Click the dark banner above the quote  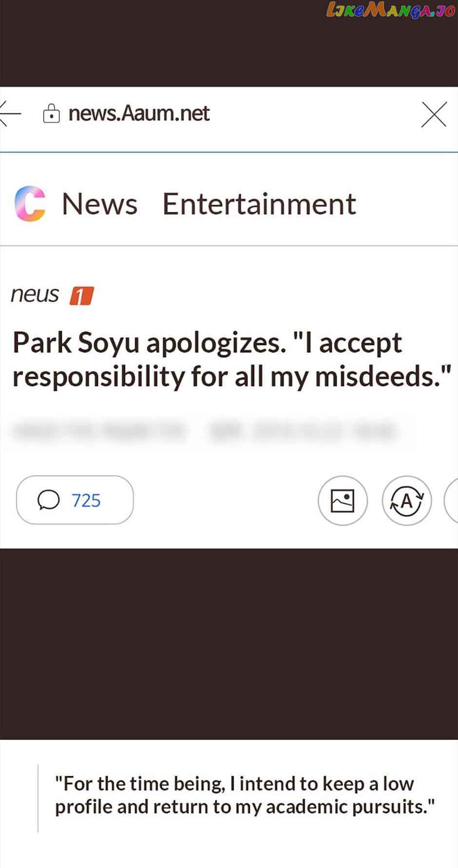click(229, 644)
